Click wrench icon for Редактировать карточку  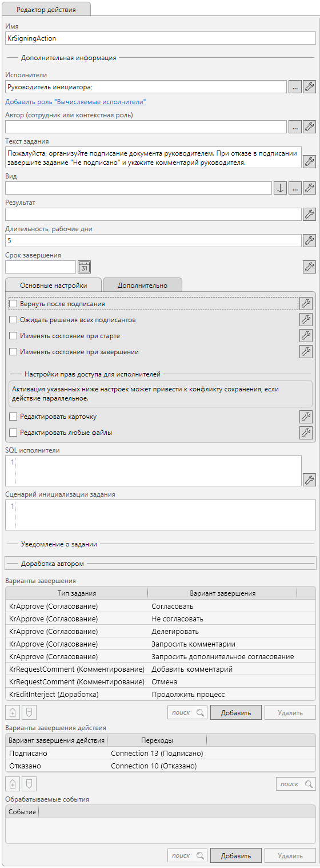tap(306, 417)
